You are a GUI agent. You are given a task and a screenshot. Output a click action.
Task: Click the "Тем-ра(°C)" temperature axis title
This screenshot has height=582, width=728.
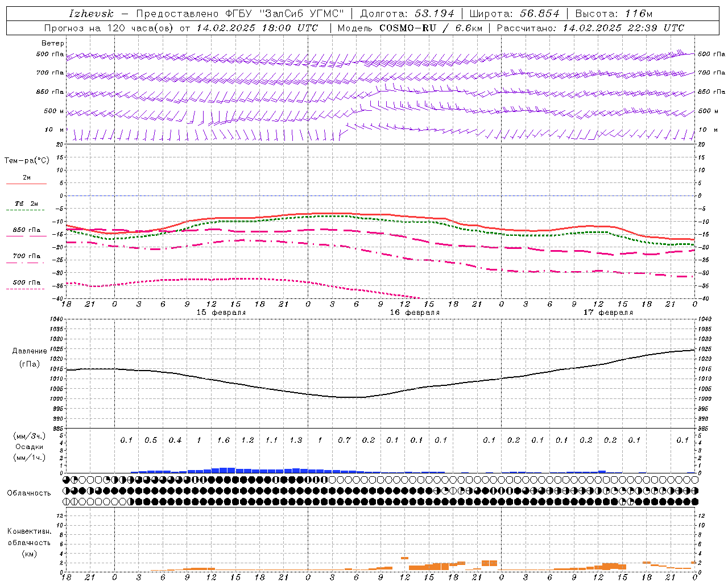tap(27, 161)
